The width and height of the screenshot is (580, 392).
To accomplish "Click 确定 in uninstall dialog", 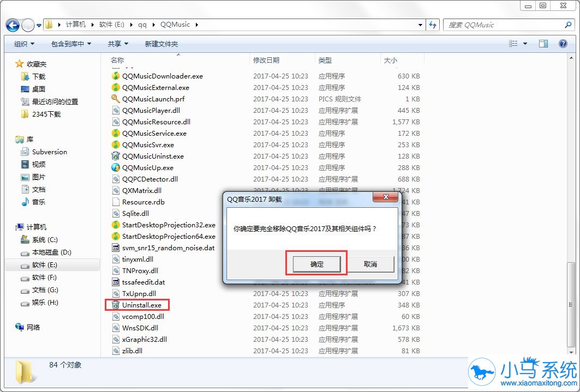I will [316, 264].
